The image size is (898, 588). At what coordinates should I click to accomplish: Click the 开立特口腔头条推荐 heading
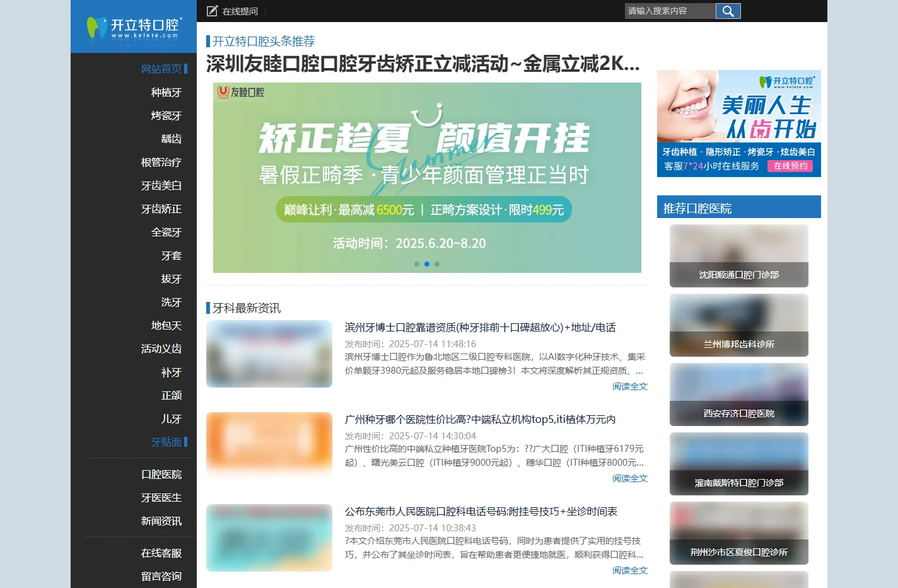point(264,42)
